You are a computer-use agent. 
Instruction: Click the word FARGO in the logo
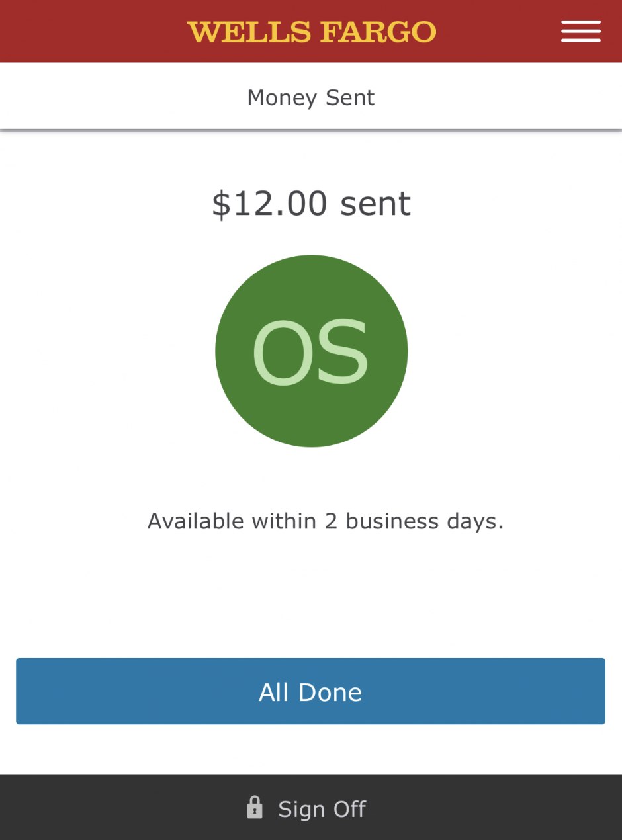[378, 32]
